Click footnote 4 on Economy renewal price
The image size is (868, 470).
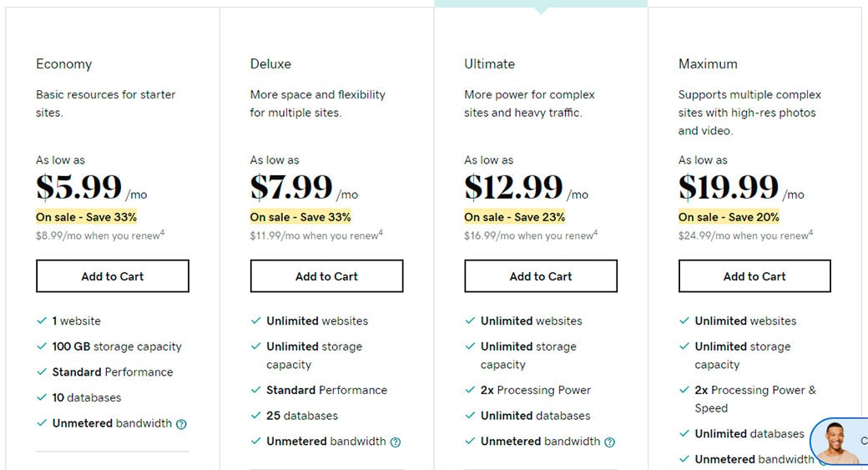point(162,233)
